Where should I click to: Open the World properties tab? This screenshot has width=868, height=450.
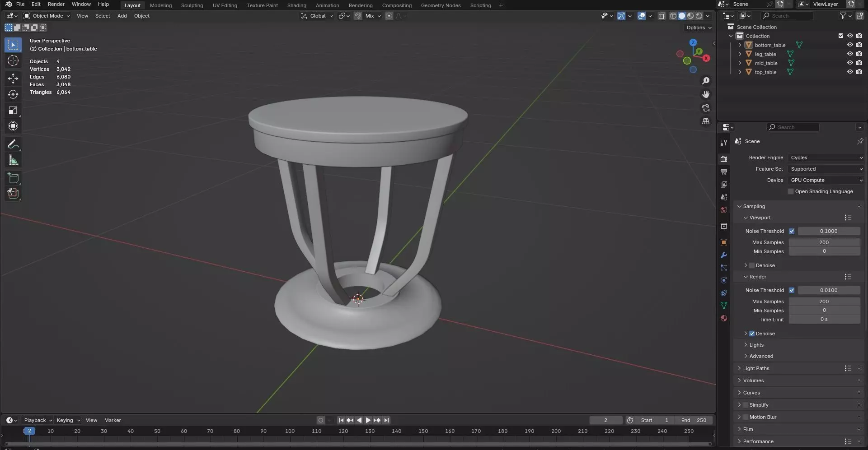tap(724, 210)
